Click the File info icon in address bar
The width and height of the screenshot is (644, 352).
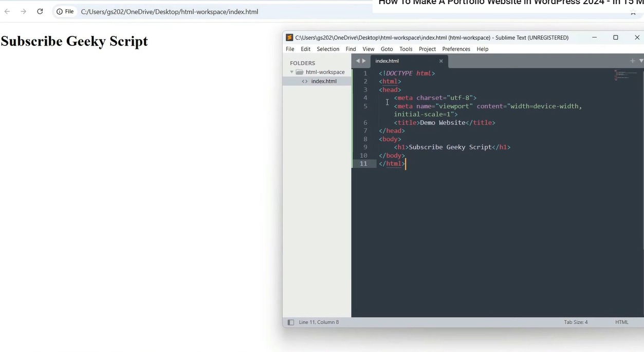[x=65, y=11]
